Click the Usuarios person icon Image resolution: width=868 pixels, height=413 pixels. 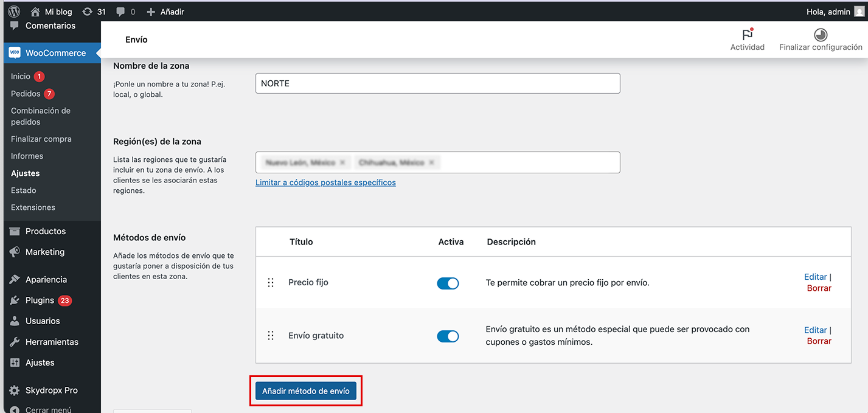[x=15, y=321]
